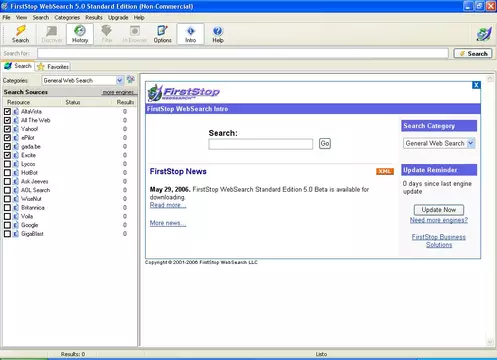Close the intro panel with the X button
The height and width of the screenshot is (360, 497).
coord(476,85)
